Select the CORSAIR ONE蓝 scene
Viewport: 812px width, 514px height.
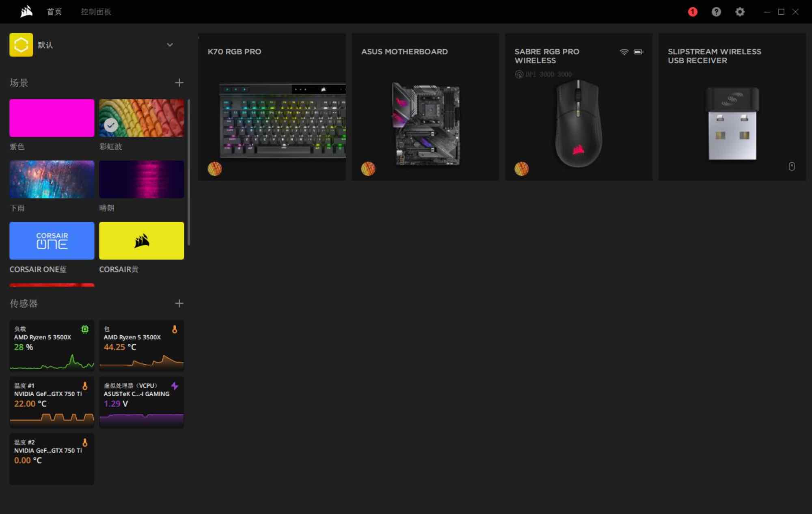tap(52, 241)
